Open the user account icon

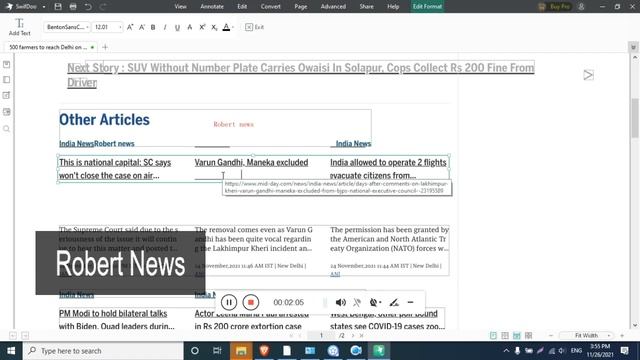581,7
